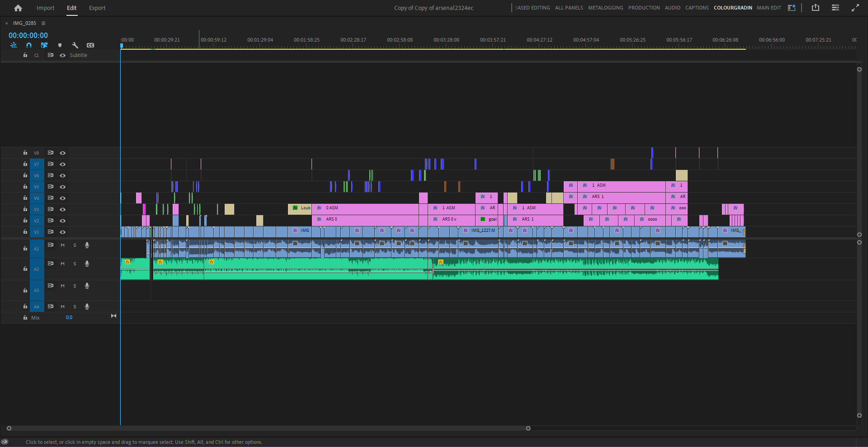Toggle lock on Mix track
This screenshot has height=447, width=868.
point(25,318)
